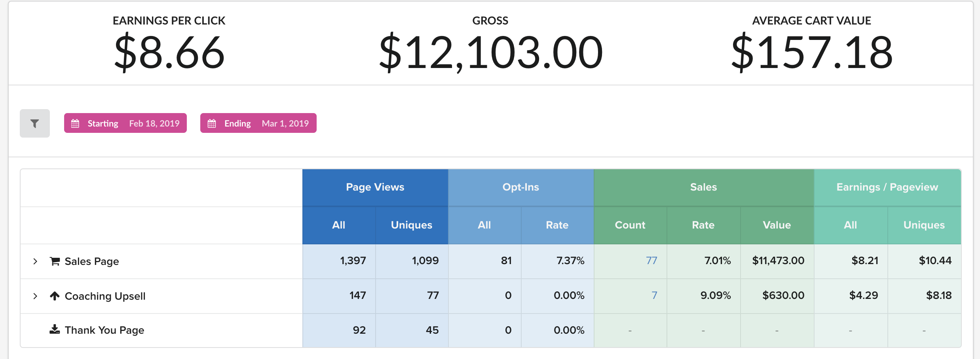
Task: Click the Thank You Page download icon
Action: tap(55, 329)
